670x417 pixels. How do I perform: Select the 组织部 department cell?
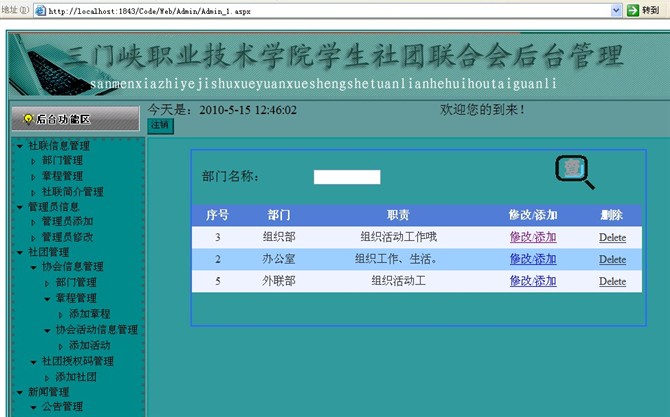pos(279,237)
